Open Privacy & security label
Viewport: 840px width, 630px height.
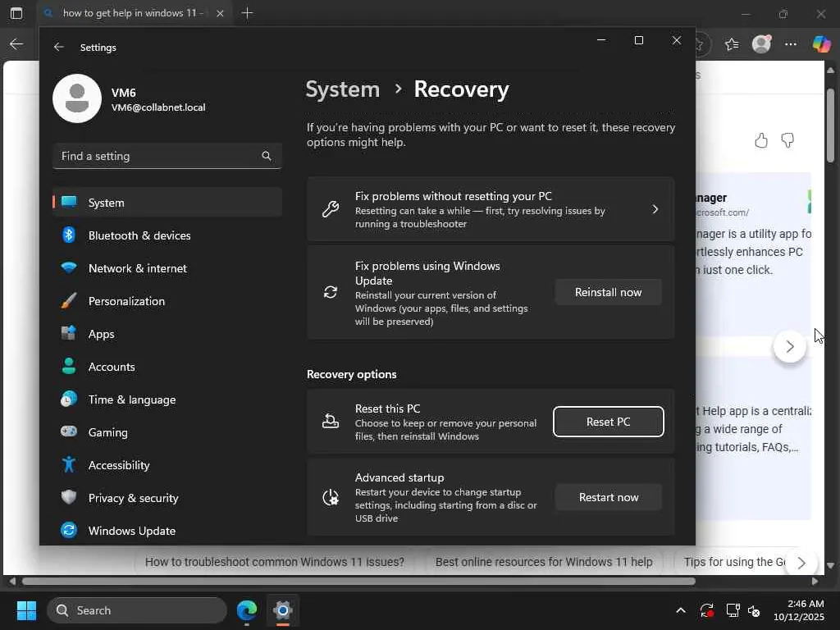tap(134, 498)
